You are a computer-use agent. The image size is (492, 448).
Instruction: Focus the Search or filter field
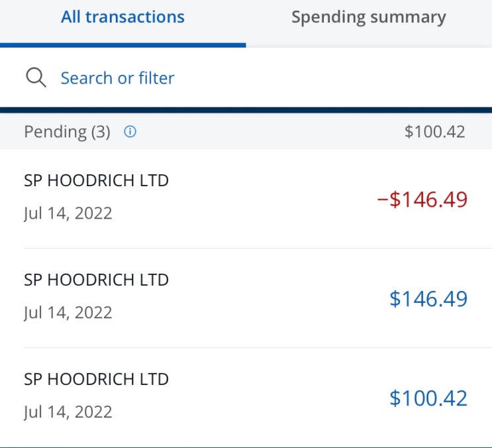click(x=246, y=78)
